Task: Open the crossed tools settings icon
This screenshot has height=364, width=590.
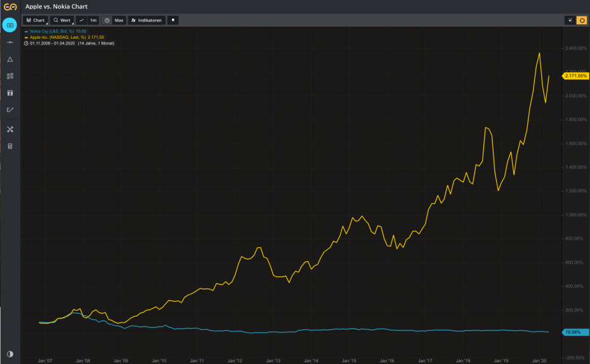Action: point(10,129)
